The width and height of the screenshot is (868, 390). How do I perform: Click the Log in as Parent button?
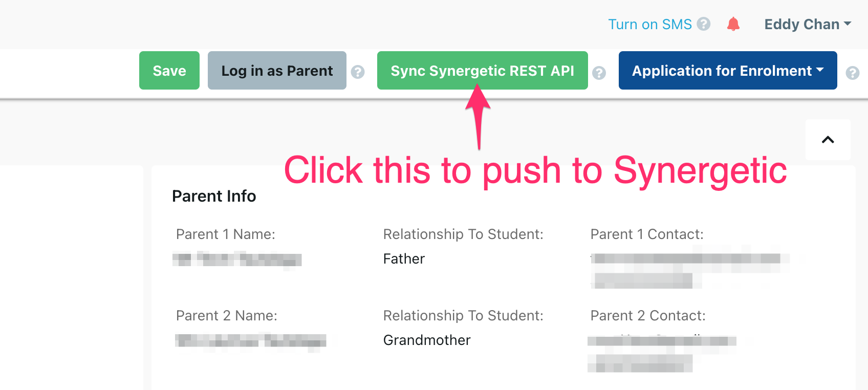click(277, 70)
